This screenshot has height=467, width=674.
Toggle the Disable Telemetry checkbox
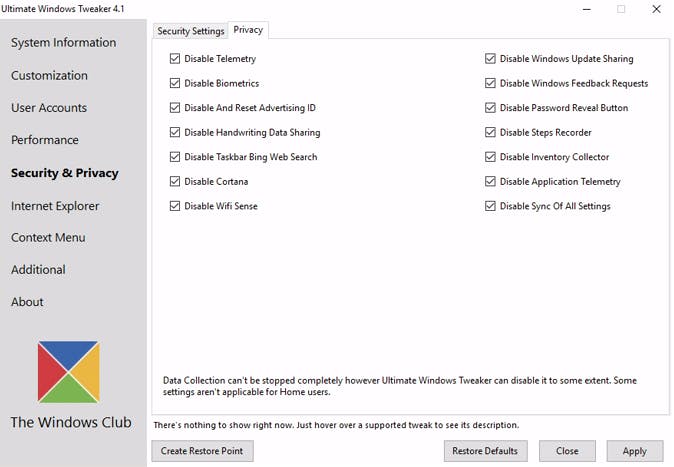176,59
